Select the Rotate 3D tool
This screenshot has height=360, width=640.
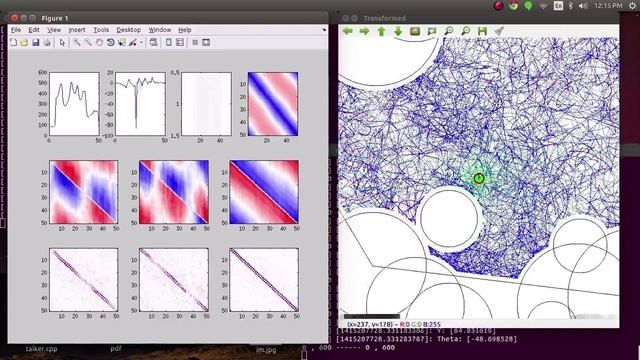pyautogui.click(x=111, y=42)
